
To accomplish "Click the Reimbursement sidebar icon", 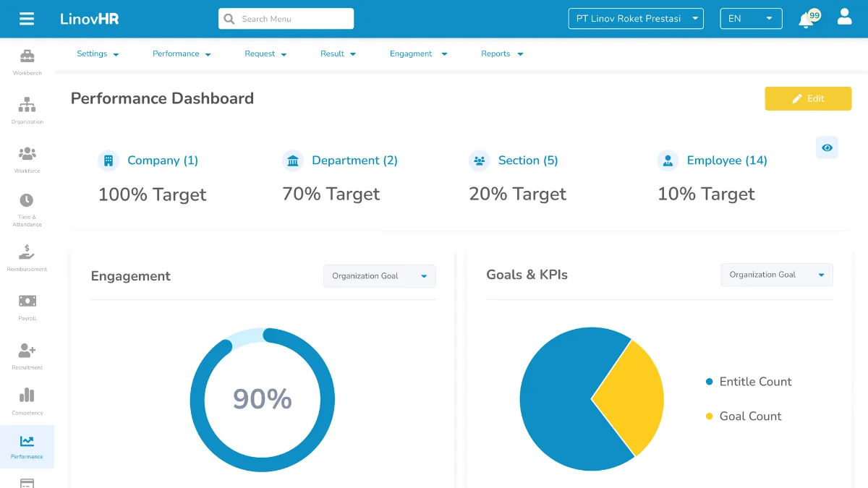I will pos(27,253).
